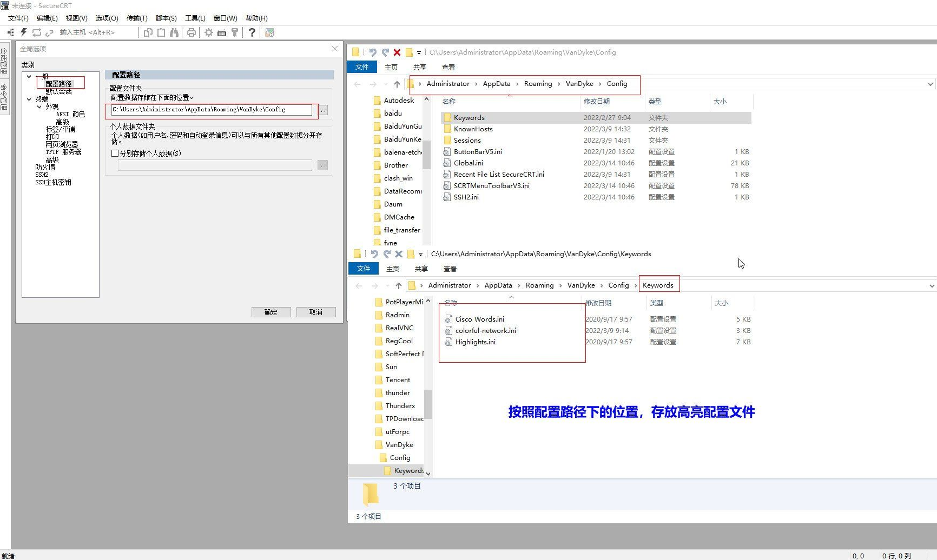Click Back arrow in Config Explorer window

[x=358, y=84]
